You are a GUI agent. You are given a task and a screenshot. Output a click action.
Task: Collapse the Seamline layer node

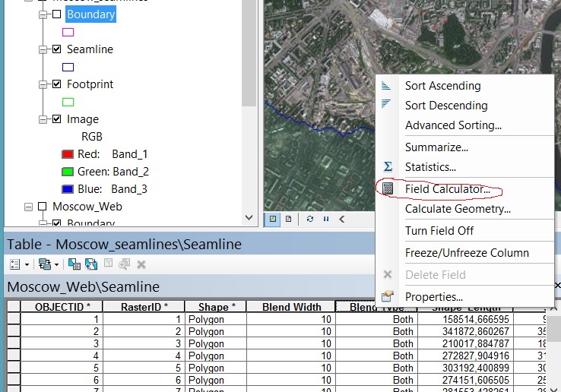43,49
